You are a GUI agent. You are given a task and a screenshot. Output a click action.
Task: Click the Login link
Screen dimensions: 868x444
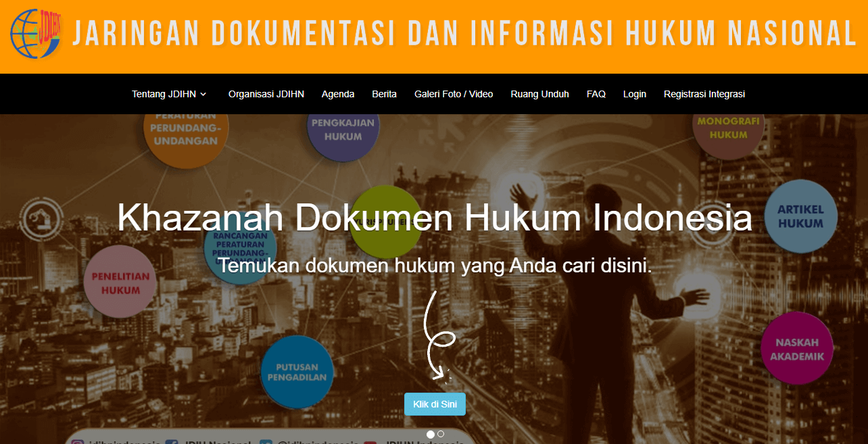point(635,94)
